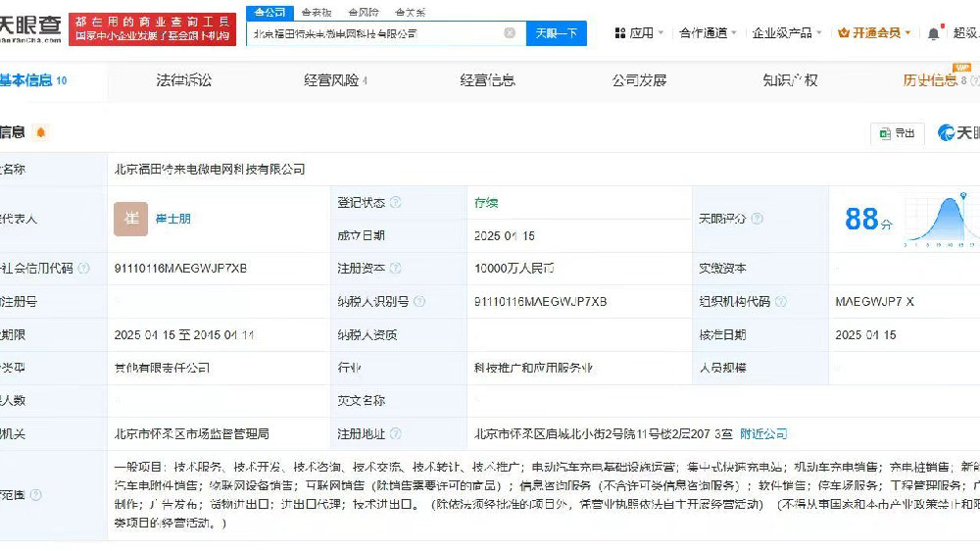The width and height of the screenshot is (980, 551).
Task: Click the crown icon by 开通会员
Action: (x=844, y=33)
